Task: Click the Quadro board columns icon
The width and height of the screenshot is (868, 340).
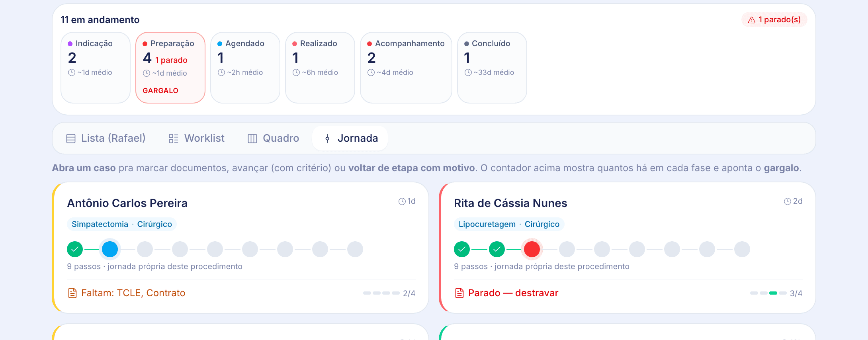Action: [x=252, y=139]
